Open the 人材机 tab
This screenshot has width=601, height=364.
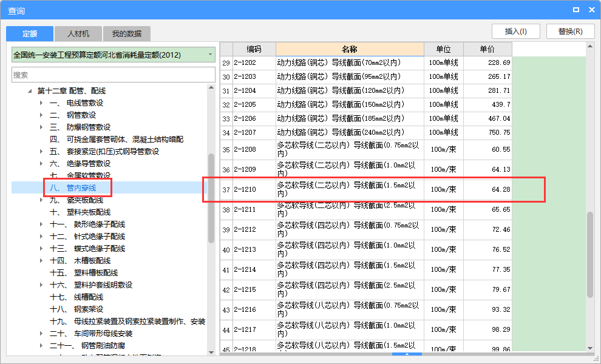pos(78,34)
